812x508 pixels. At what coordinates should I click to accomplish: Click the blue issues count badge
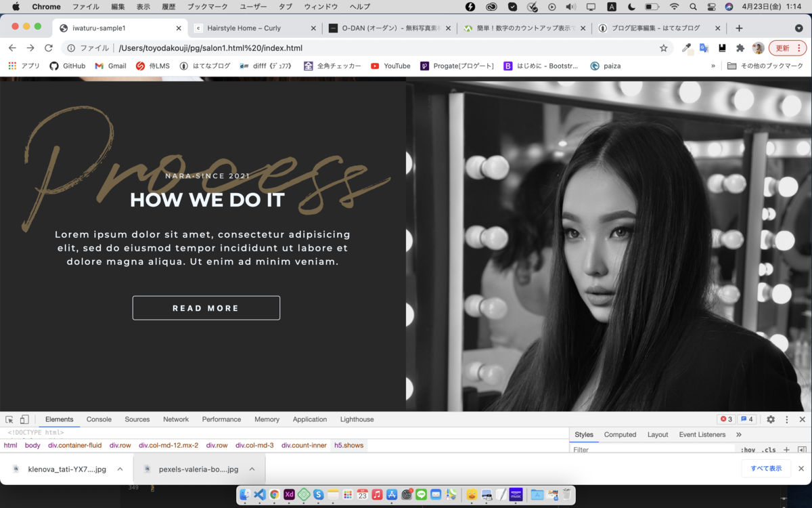tap(746, 419)
